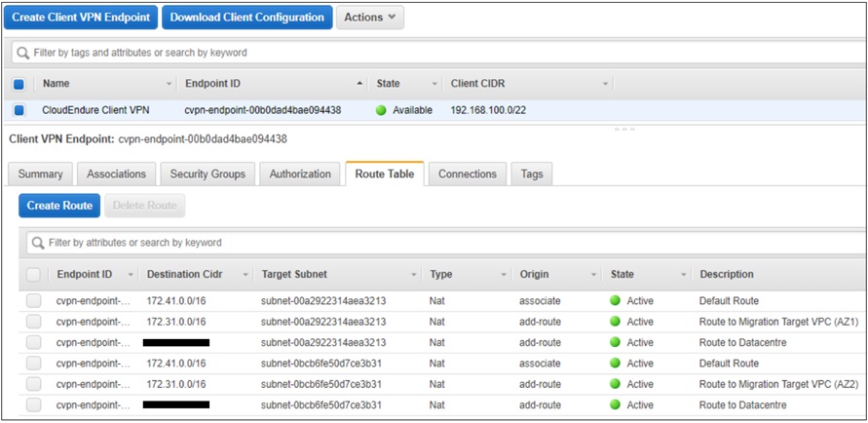
Task: Click the green Available status indicator
Action: coord(380,110)
